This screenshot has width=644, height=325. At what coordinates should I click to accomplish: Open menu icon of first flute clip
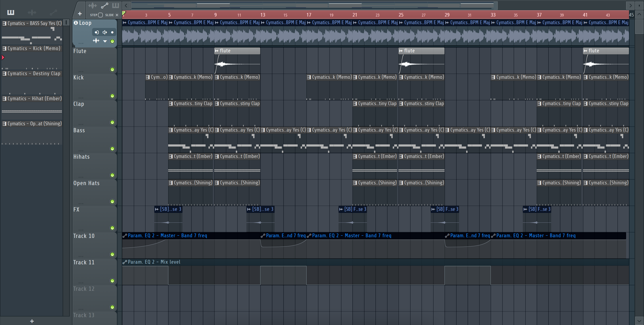[x=217, y=51]
